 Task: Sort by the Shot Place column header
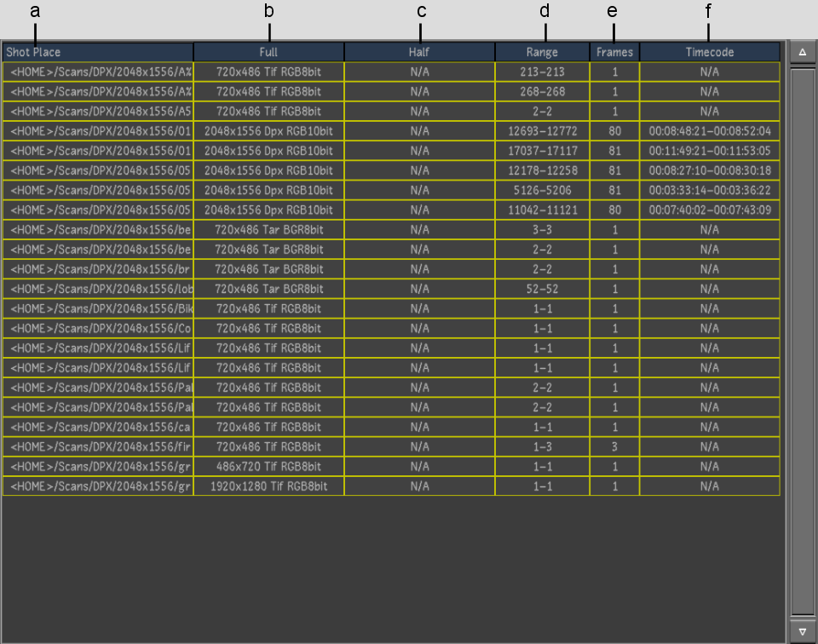(98, 52)
